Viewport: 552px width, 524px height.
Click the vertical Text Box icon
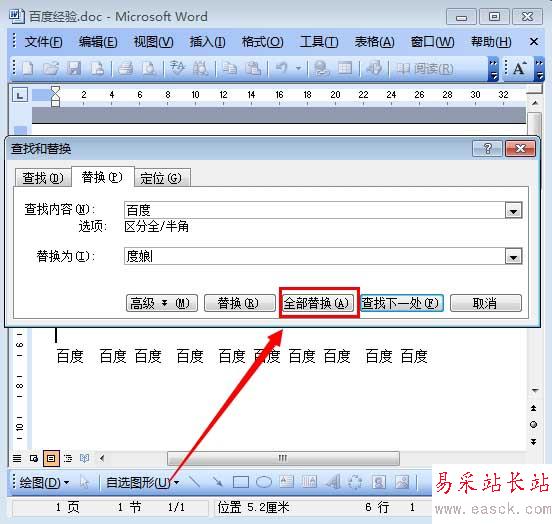[309, 482]
